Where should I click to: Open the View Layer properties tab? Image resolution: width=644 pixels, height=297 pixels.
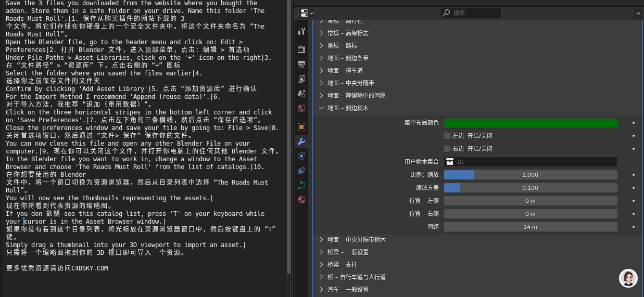(x=301, y=79)
